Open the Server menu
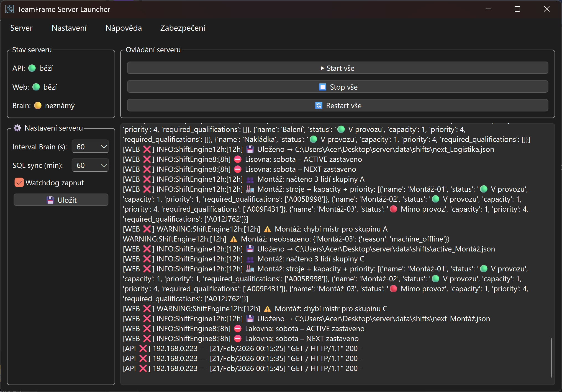 pos(21,28)
